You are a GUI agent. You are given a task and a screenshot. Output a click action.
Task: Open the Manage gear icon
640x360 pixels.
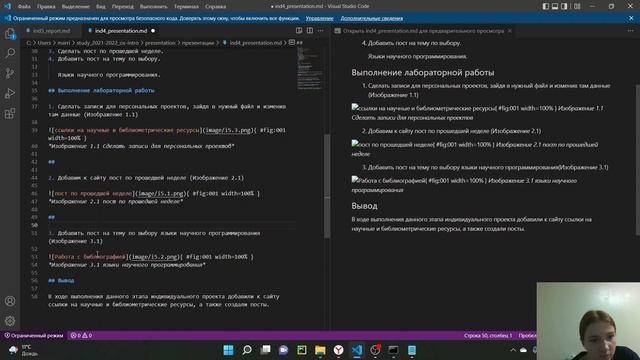tap(10, 321)
